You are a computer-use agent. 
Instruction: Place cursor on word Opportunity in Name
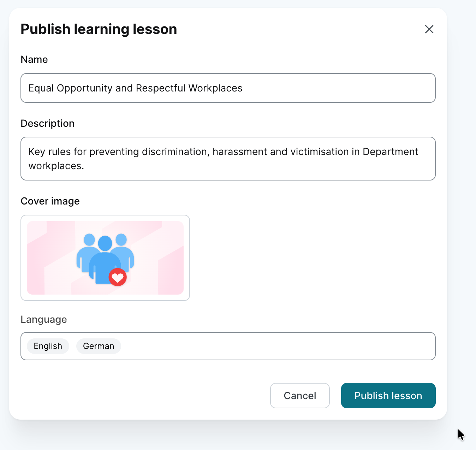click(84, 88)
